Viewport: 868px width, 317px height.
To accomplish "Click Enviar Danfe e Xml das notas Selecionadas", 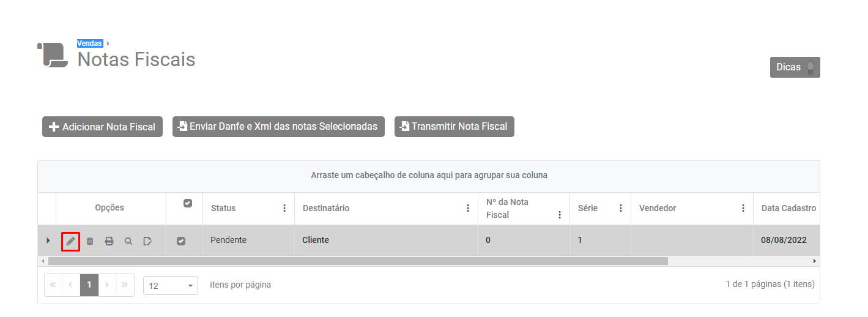I will pos(278,127).
